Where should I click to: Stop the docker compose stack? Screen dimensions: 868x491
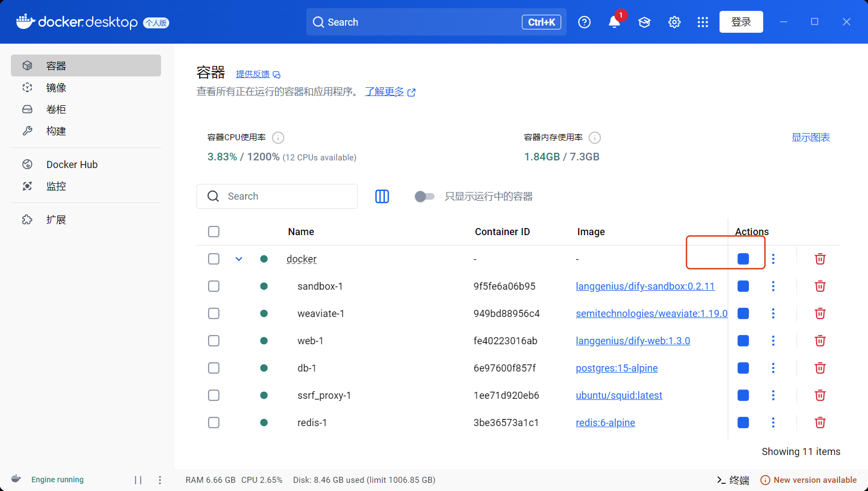pyautogui.click(x=743, y=259)
